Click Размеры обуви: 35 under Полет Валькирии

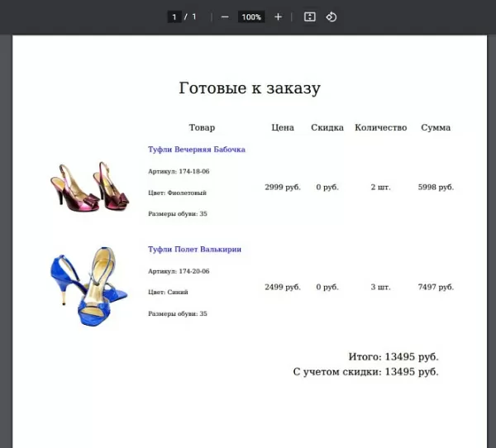(178, 313)
